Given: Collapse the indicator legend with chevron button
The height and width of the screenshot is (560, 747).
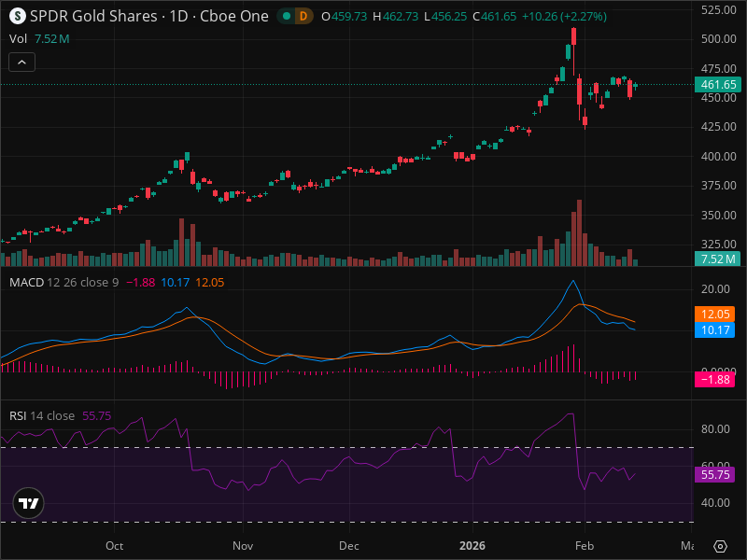Looking at the screenshot, I should click(x=21, y=62).
